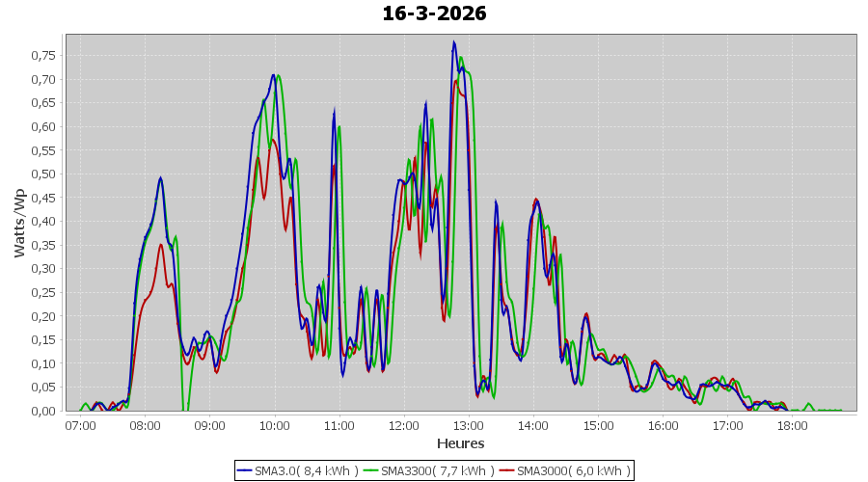868x482 pixels.
Task: Click the Watts/Wp y-axis label
Action: point(19,223)
